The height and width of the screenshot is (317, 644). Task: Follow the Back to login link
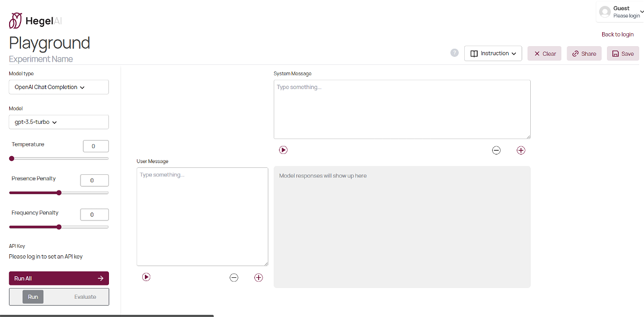point(618,34)
